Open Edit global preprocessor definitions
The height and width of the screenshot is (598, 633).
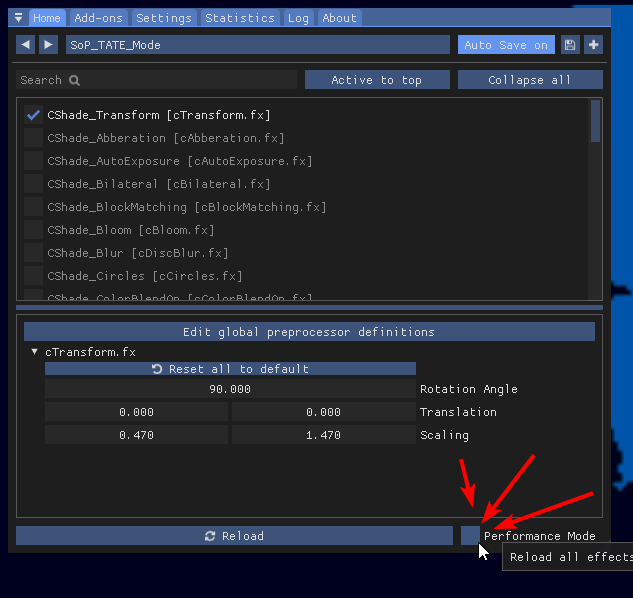click(x=309, y=332)
